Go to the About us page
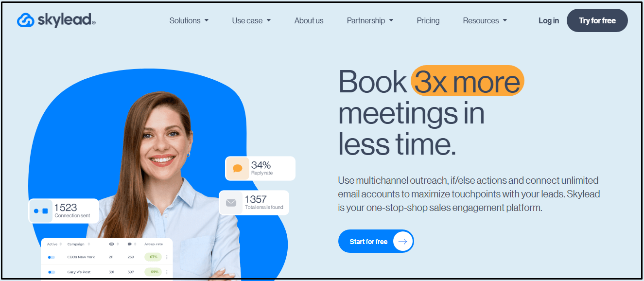The width and height of the screenshot is (644, 281). tap(309, 20)
